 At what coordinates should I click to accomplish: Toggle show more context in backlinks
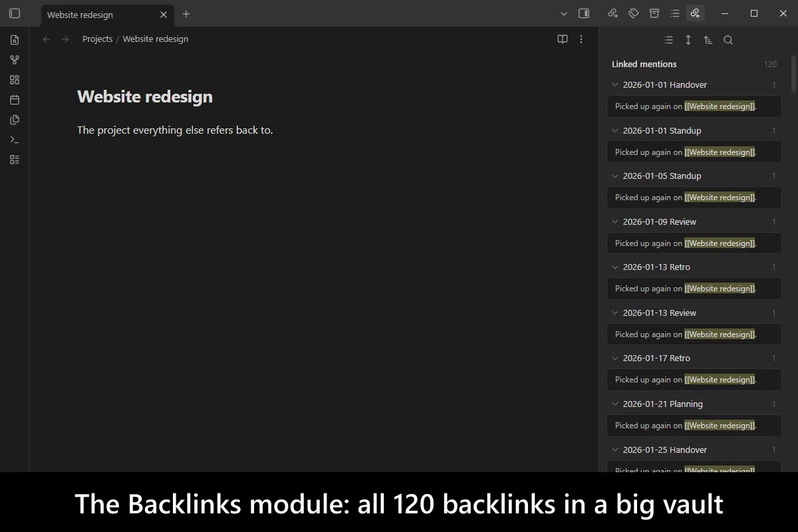pyautogui.click(x=688, y=40)
